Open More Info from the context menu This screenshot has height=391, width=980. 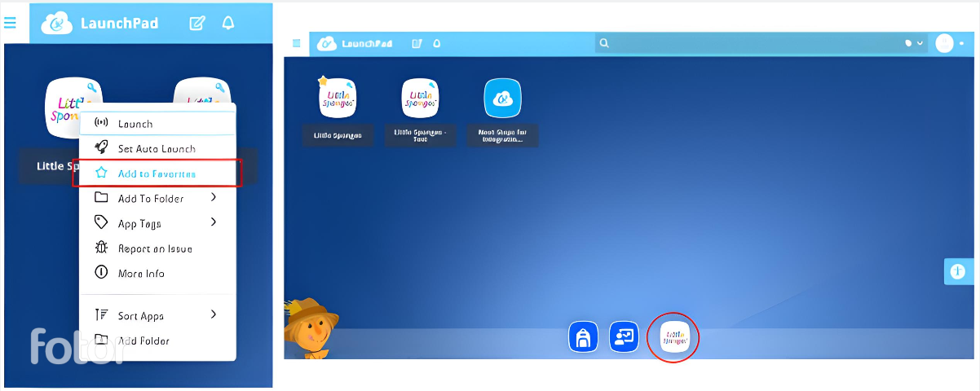[x=141, y=274]
